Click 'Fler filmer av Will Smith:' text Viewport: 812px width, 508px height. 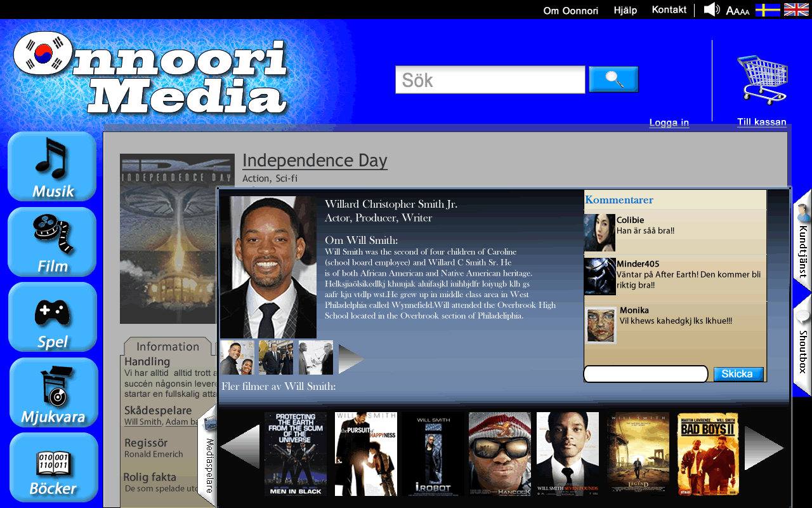(278, 386)
